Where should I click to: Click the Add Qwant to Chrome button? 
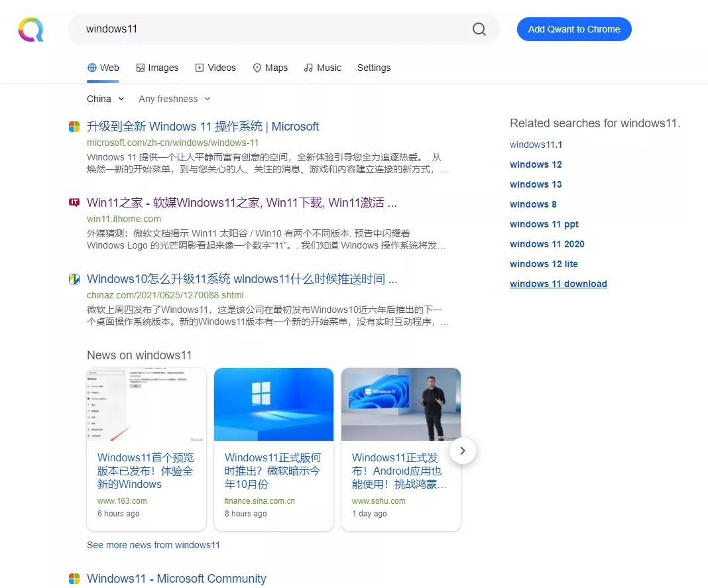[574, 29]
